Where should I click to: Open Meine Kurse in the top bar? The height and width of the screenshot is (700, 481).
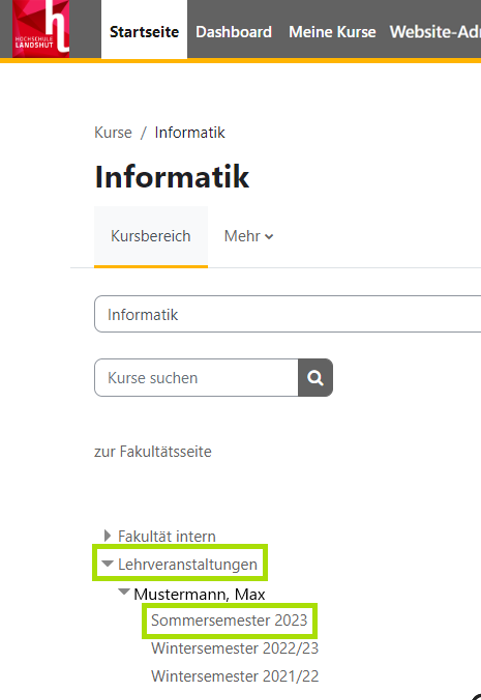click(332, 32)
